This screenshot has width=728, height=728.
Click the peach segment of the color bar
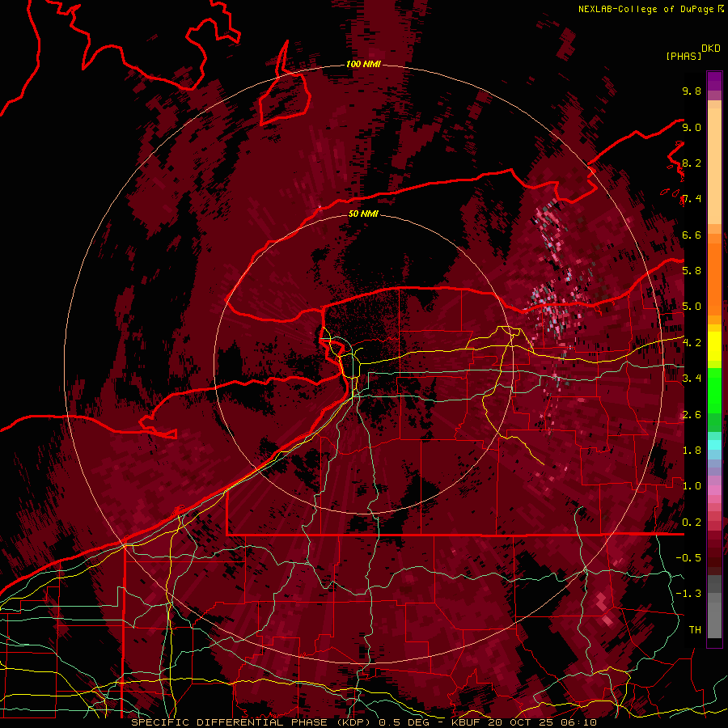pos(714,166)
